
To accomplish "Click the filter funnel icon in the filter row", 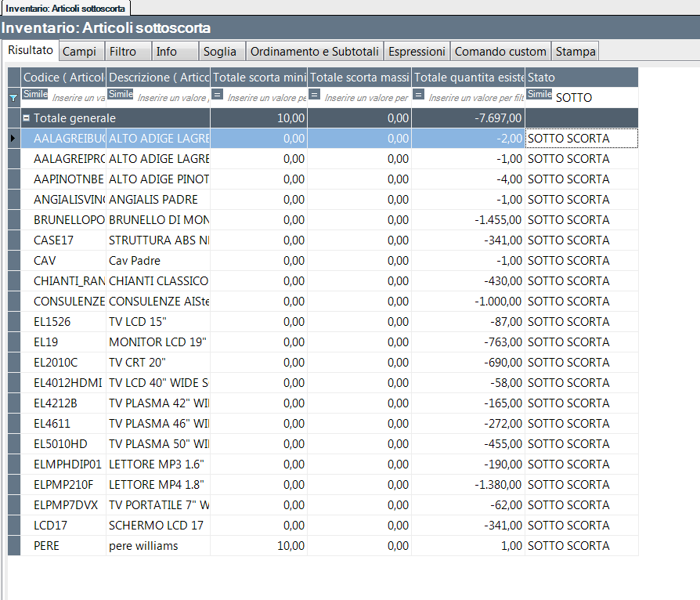I will click(x=13, y=98).
